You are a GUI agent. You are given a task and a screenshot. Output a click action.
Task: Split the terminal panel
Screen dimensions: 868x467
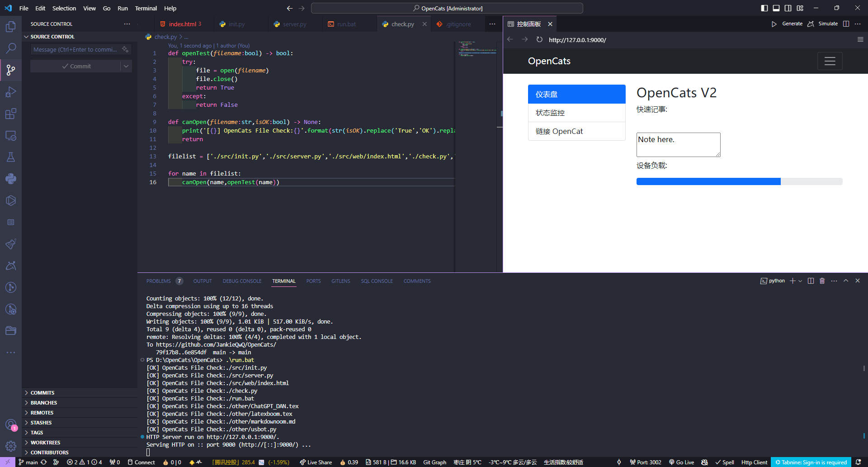[x=811, y=281]
